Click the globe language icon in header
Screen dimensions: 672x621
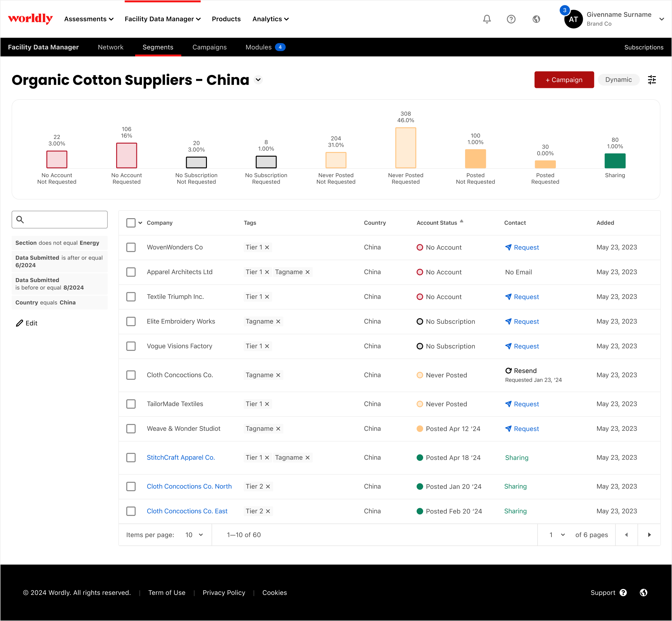(x=536, y=19)
